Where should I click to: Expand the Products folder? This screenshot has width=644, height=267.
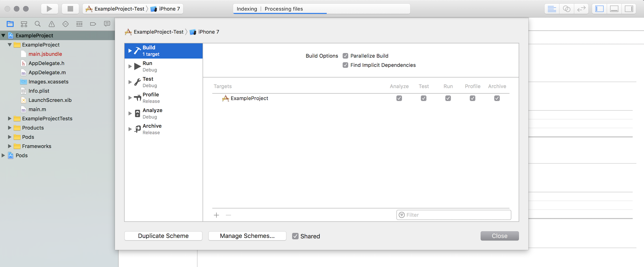click(x=10, y=128)
